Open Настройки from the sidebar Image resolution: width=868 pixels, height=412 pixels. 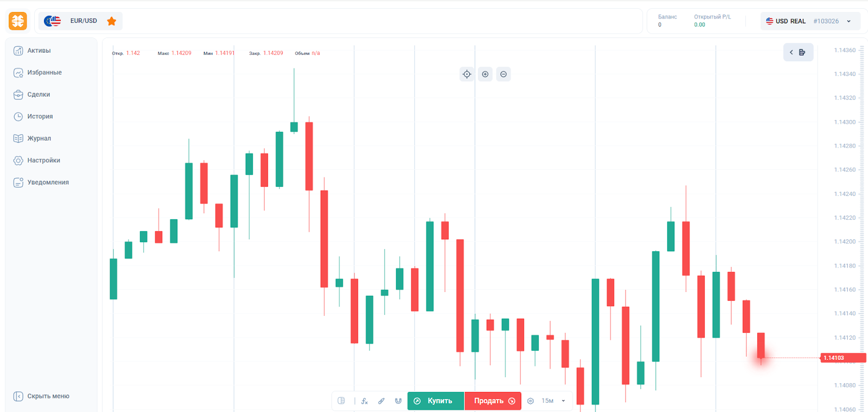(x=43, y=161)
